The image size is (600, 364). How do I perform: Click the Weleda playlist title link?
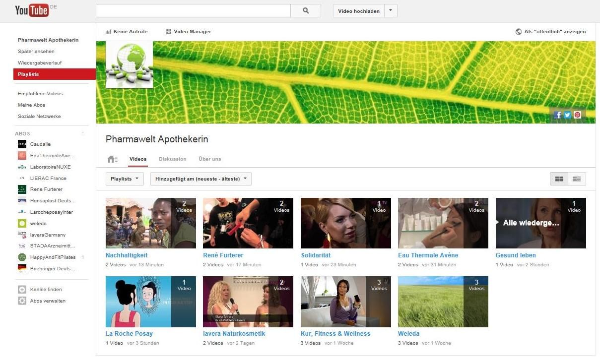tap(409, 334)
